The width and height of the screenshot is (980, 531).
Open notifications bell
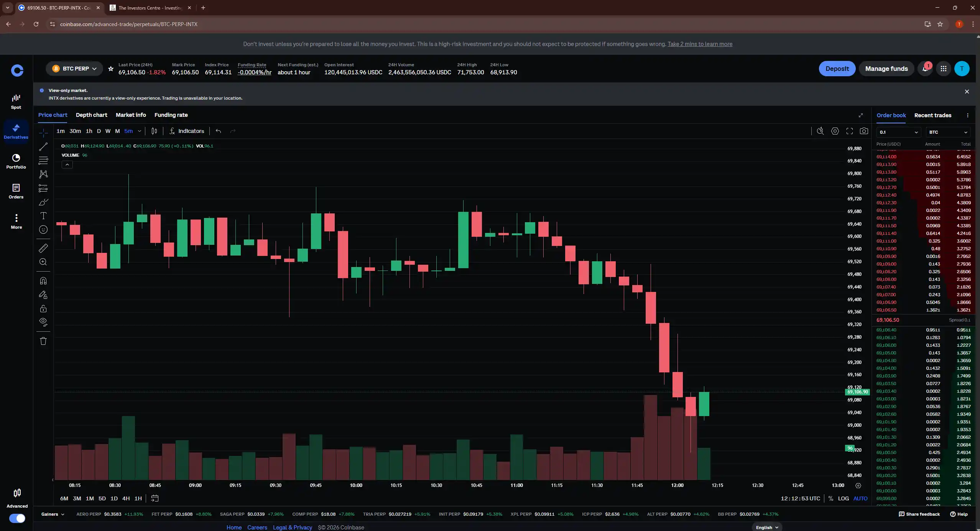[925, 69]
